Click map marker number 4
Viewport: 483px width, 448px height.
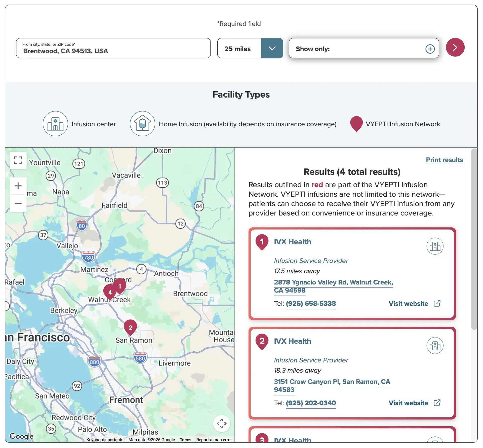click(110, 292)
